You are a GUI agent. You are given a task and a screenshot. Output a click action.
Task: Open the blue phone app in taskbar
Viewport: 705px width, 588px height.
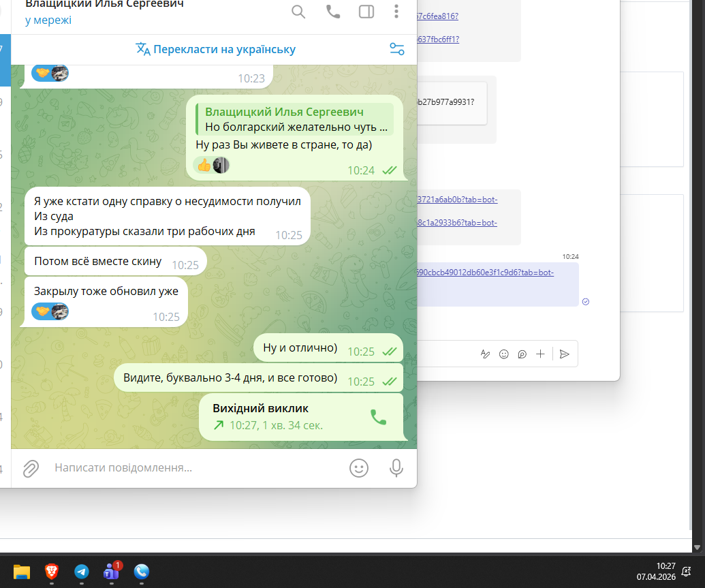point(142,572)
